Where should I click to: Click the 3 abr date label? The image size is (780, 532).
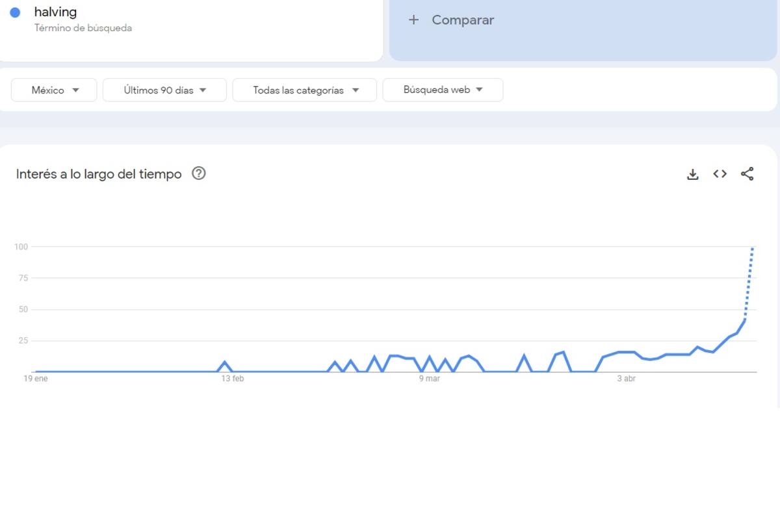[x=626, y=379]
